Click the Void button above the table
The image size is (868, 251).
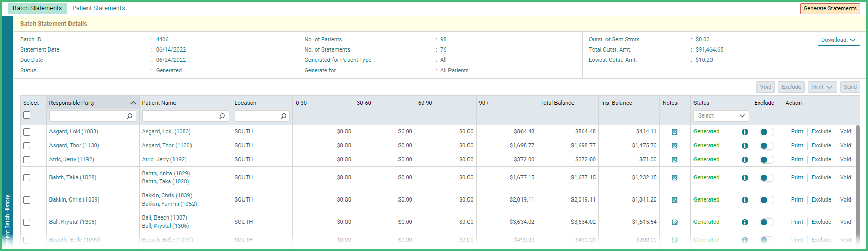[766, 87]
